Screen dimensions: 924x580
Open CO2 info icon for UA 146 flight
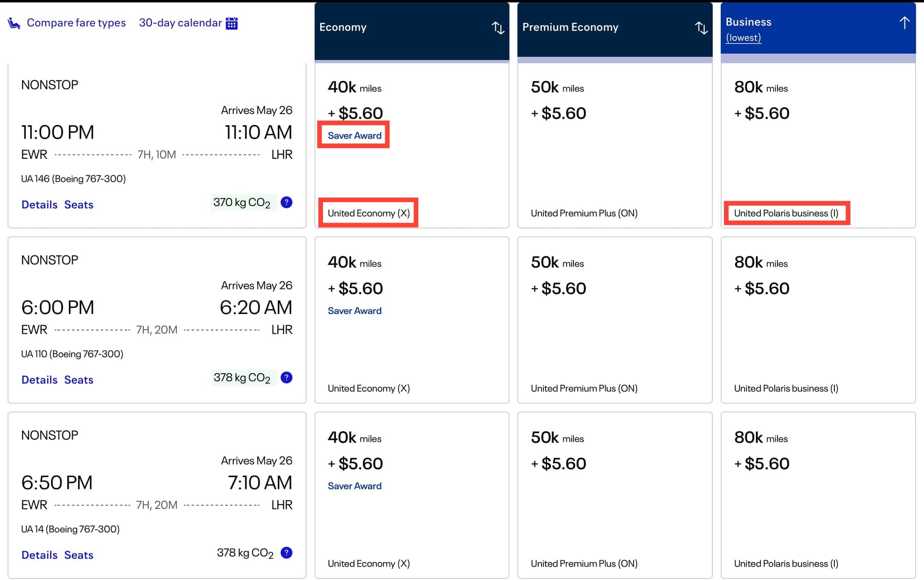coord(286,202)
